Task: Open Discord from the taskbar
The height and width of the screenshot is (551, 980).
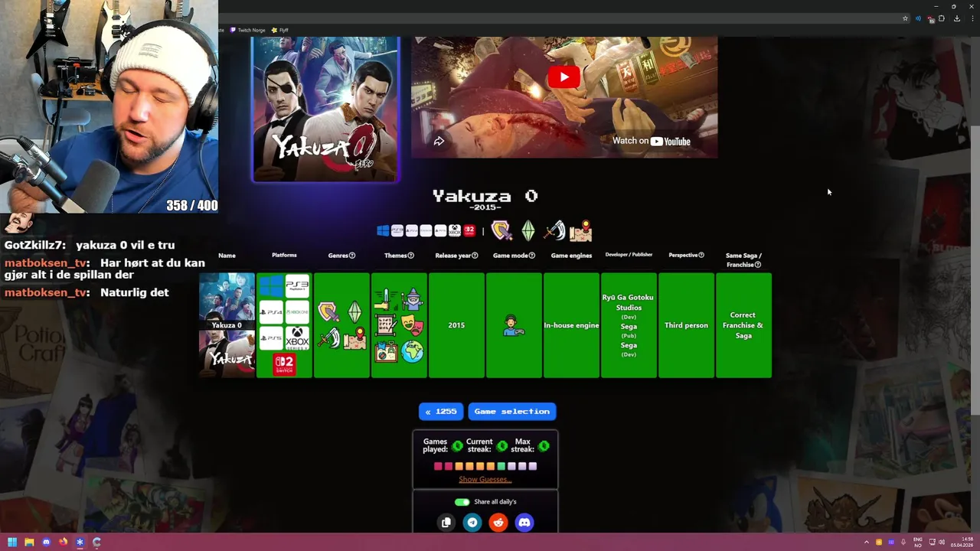Action: coord(46,542)
